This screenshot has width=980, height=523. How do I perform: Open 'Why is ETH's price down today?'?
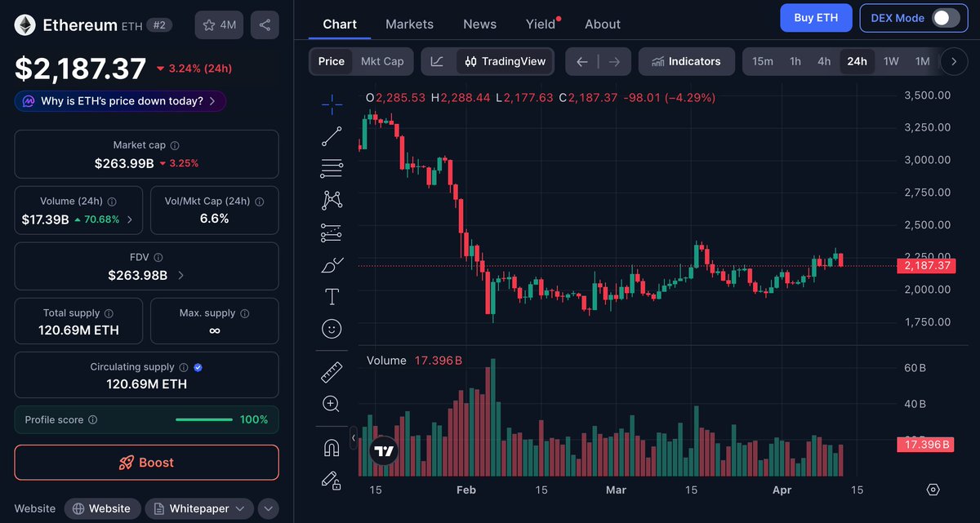click(121, 101)
